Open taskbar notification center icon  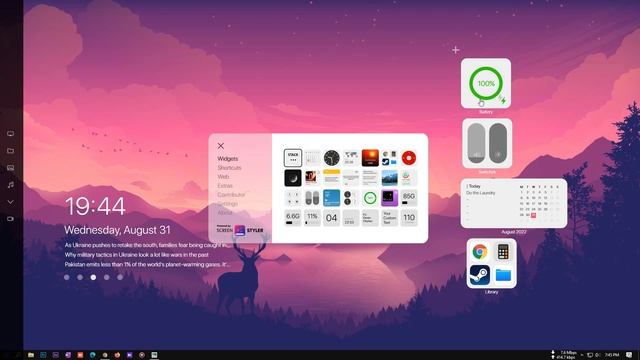click(629, 355)
